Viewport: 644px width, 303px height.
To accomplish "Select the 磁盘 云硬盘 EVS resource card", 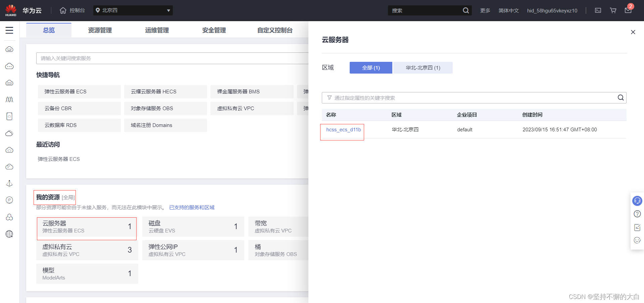I will click(x=193, y=227).
